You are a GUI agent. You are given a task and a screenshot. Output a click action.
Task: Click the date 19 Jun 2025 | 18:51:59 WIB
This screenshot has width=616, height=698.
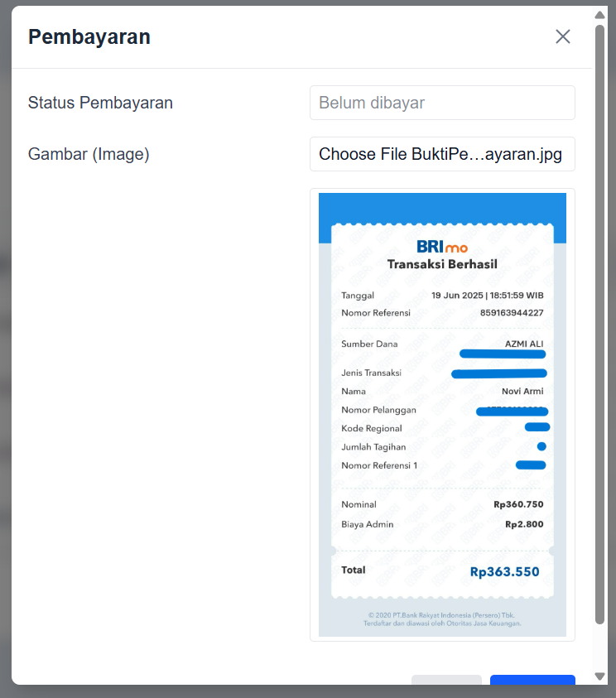(488, 295)
